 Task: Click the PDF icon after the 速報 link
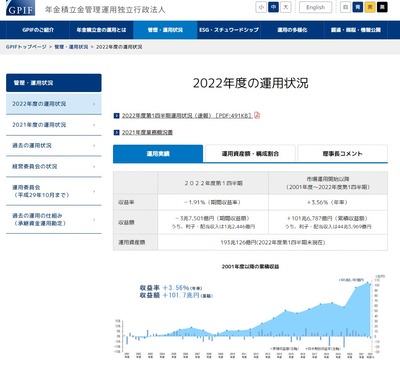tap(257, 115)
